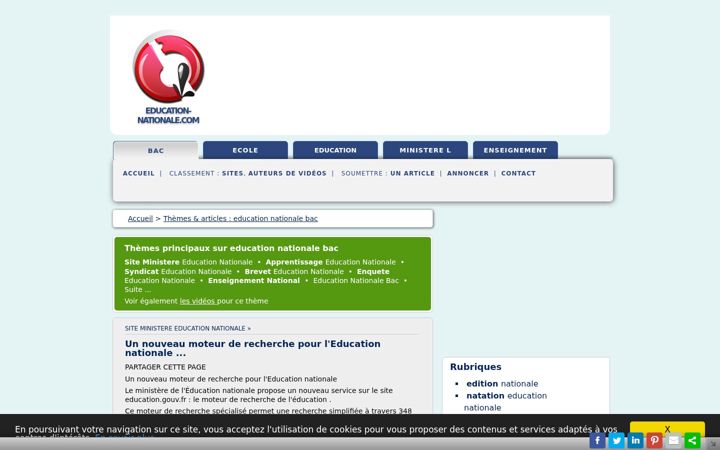This screenshot has width=720, height=450.
Task: Click Thèmes principaux sur education nationale bac heading
Action: click(x=231, y=248)
